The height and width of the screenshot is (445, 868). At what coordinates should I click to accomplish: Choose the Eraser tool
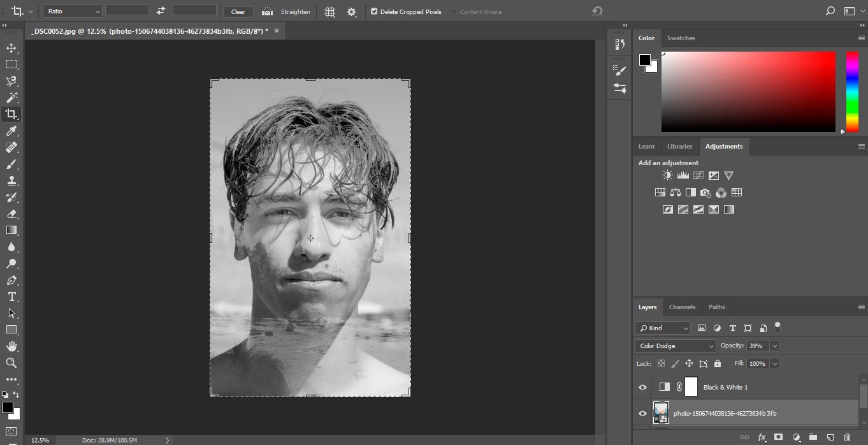[x=11, y=214]
